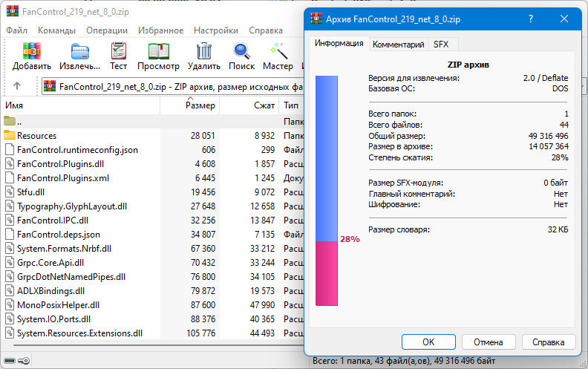Click the archive path address field
The width and height of the screenshot is (588, 369).
click(x=172, y=87)
